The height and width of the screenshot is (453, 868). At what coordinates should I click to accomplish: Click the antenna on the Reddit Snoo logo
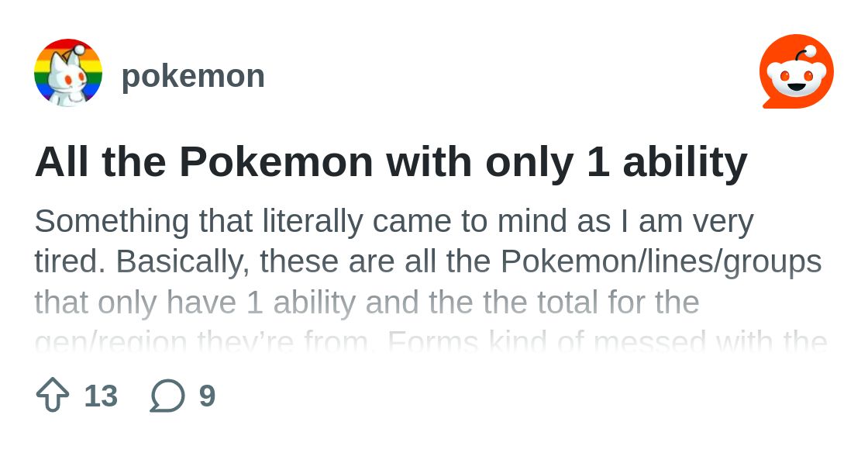(805, 54)
